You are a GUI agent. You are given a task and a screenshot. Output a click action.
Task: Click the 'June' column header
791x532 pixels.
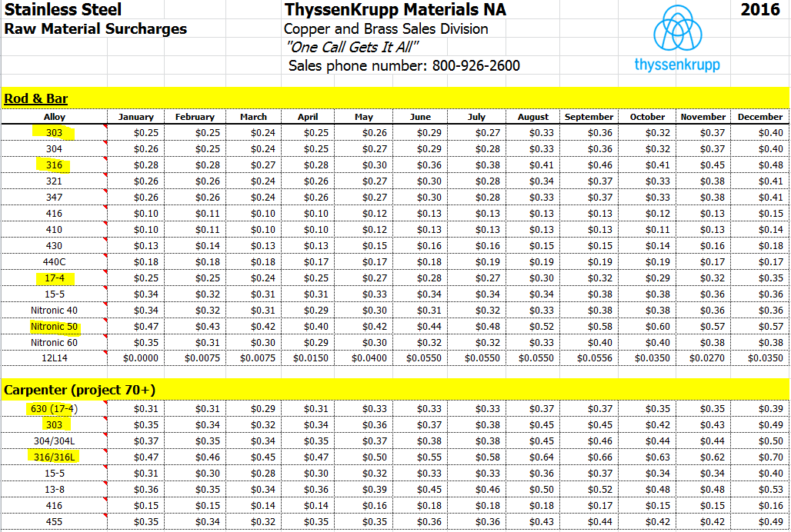pos(420,116)
